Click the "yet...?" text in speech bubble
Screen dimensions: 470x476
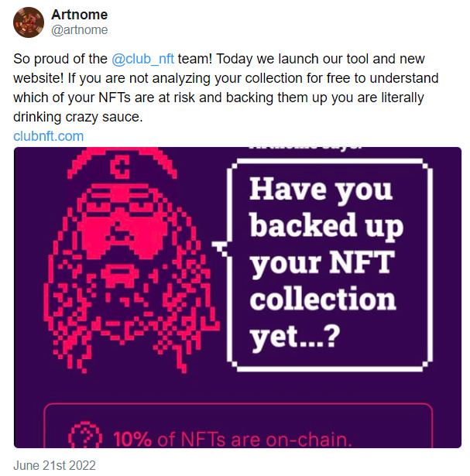click(x=296, y=337)
